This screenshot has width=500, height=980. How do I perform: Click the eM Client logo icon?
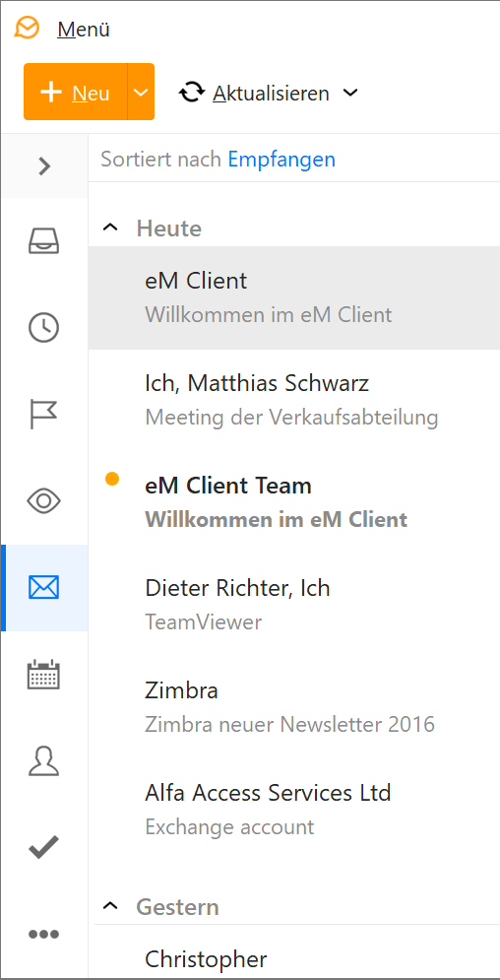coord(27,29)
